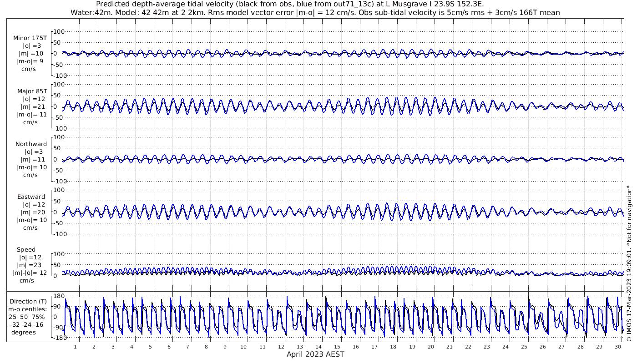Click the date label '8' on the x-axis
Screen dimensions: 637x364
click(x=206, y=347)
